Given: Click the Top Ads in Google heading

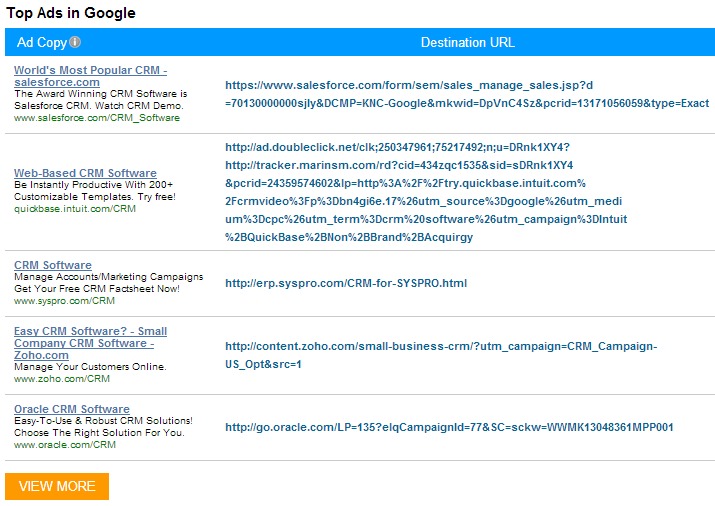Looking at the screenshot, I should (x=71, y=13).
